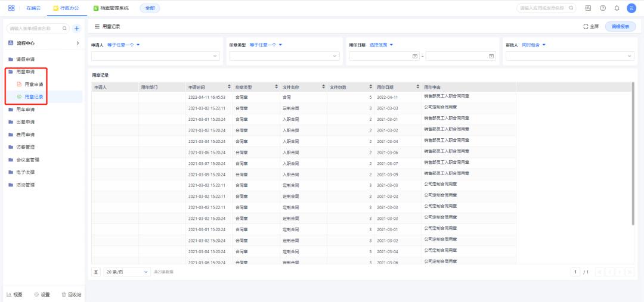The image size is (644, 302).
Task: Open 印章类型 condition dropdown 等于任意一个
Action: 266,45
